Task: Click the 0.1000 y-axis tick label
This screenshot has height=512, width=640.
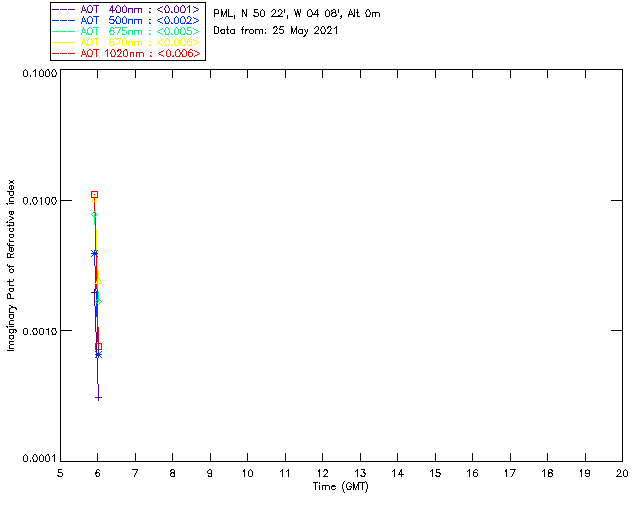Action: pyautogui.click(x=40, y=73)
